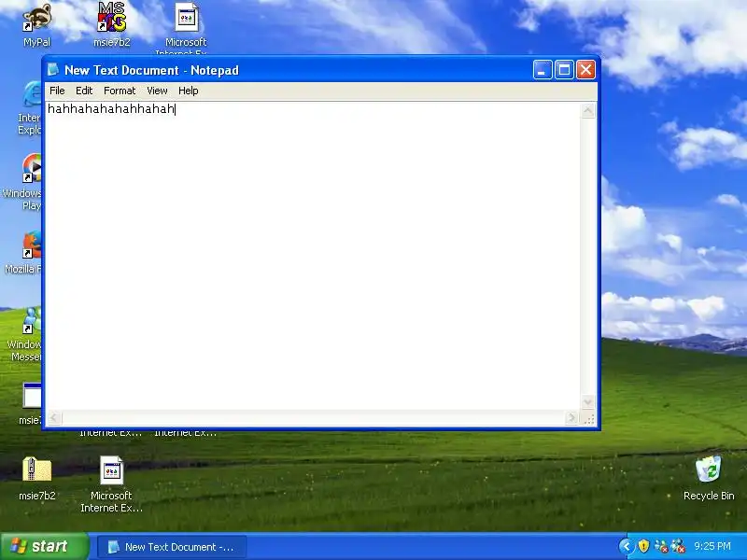Click the Start button

[x=44, y=546]
